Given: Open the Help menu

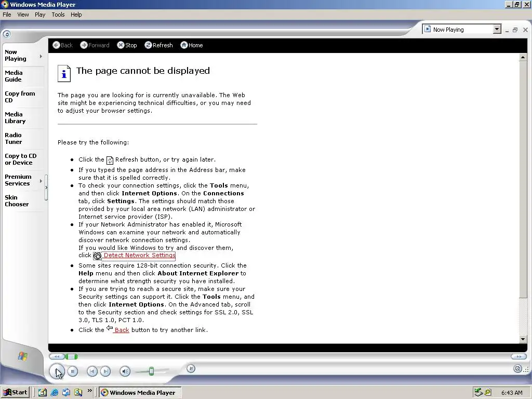Looking at the screenshot, I should [x=76, y=15].
